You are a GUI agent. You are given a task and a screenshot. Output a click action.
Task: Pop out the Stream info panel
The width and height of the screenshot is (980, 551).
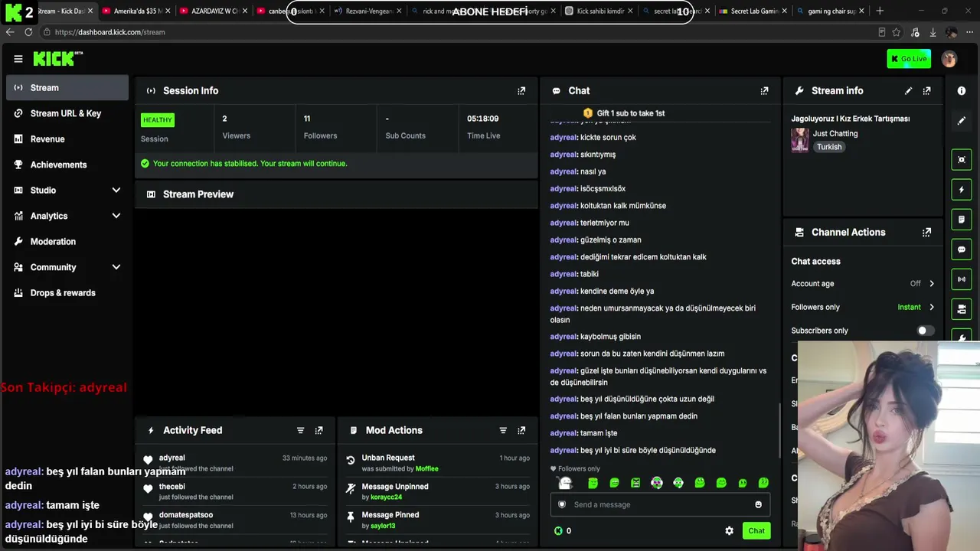point(926,90)
